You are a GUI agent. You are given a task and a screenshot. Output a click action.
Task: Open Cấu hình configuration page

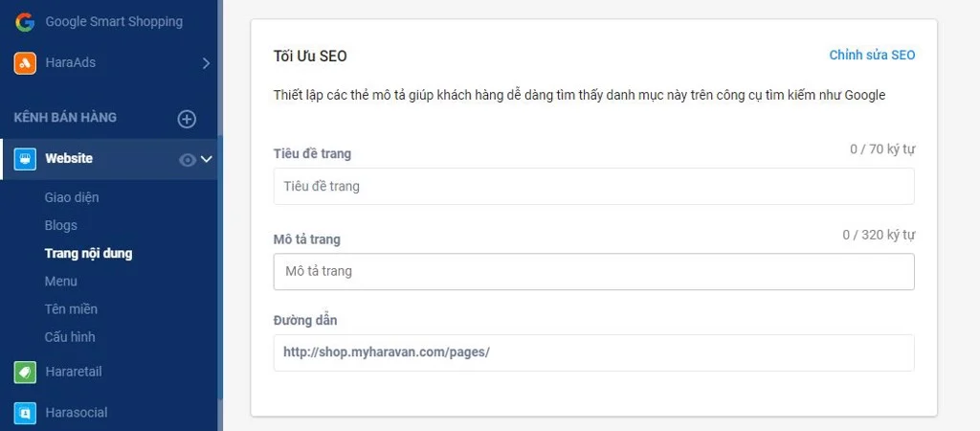(x=70, y=337)
